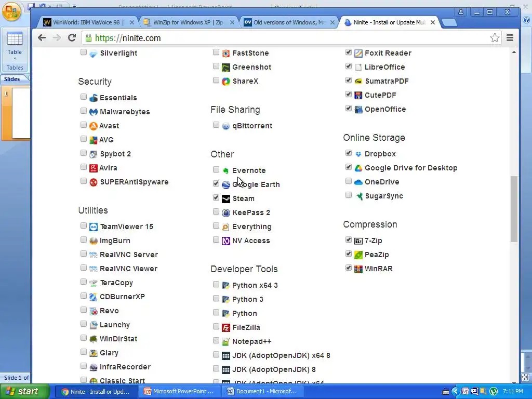Uncheck the 7-Zip checkbox

349,240
